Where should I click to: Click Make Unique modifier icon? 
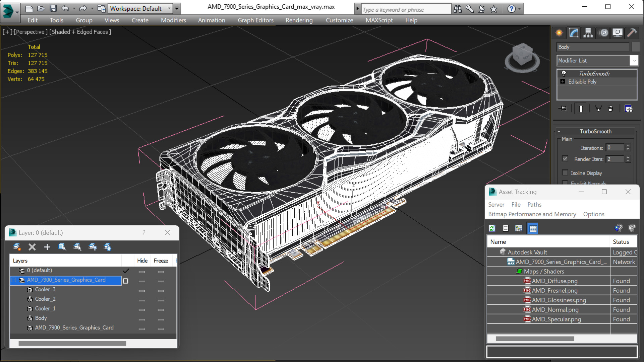(598, 108)
